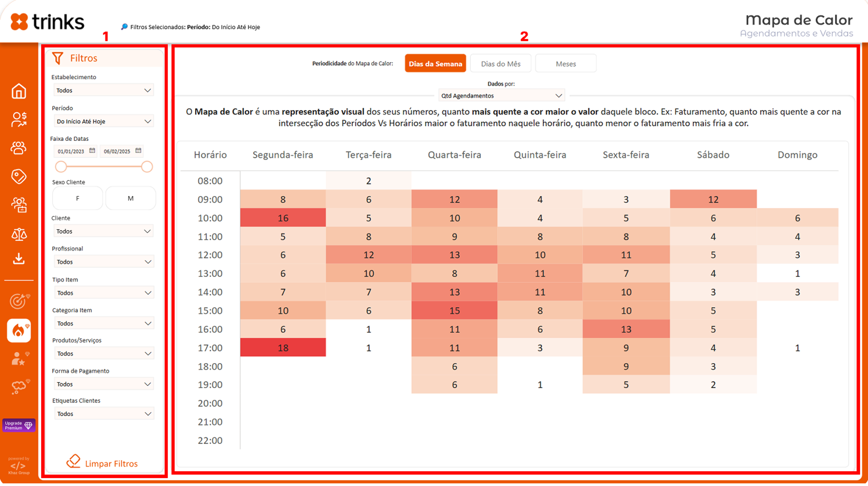Screen dimensions: 868x486
Task: Select the Dias da Semana periodicity
Action: pyautogui.click(x=435, y=64)
